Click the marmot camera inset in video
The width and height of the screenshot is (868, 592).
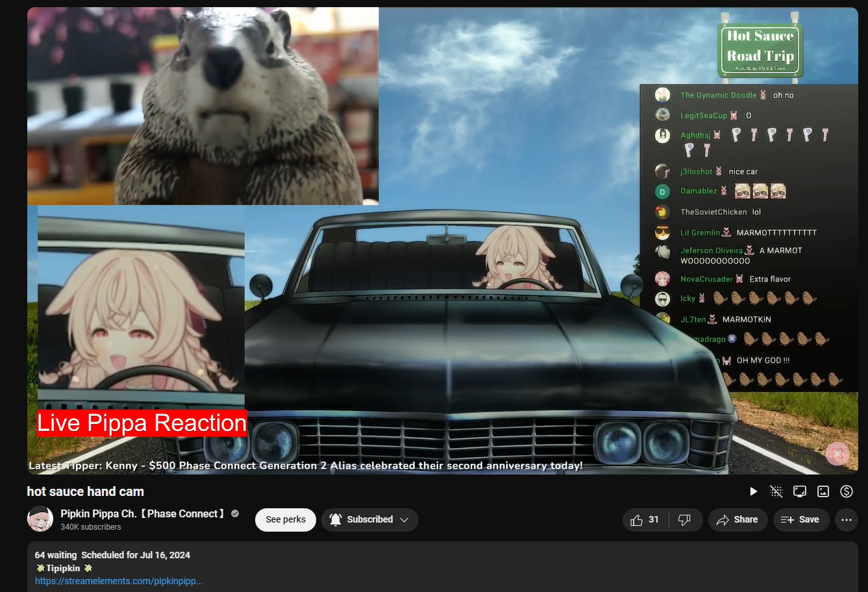tap(203, 106)
